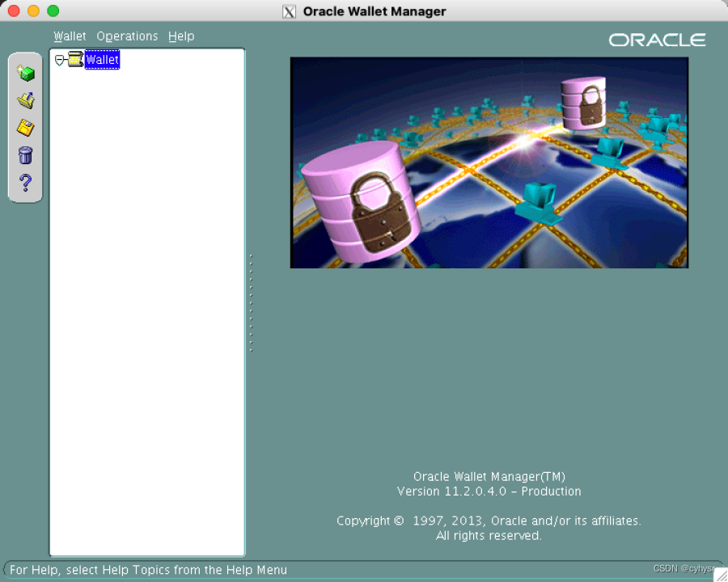This screenshot has width=728, height=582.
Task: Click the Open Wallet folder icon
Action: pyautogui.click(x=26, y=100)
